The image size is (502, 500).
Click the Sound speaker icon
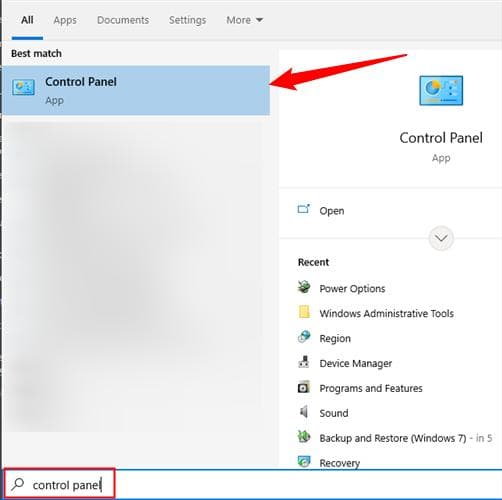click(304, 412)
